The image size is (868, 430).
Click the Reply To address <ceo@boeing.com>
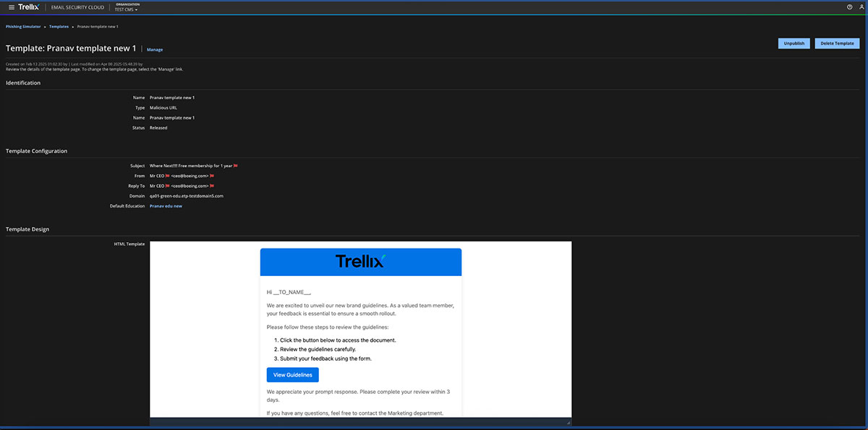190,186
